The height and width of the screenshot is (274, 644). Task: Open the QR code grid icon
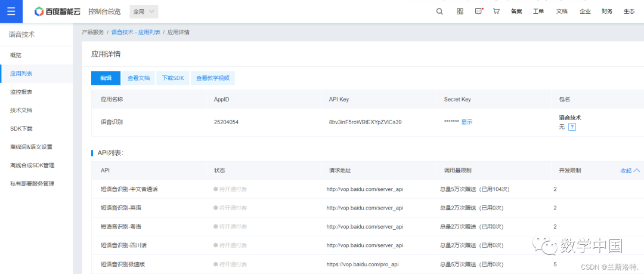point(460,11)
